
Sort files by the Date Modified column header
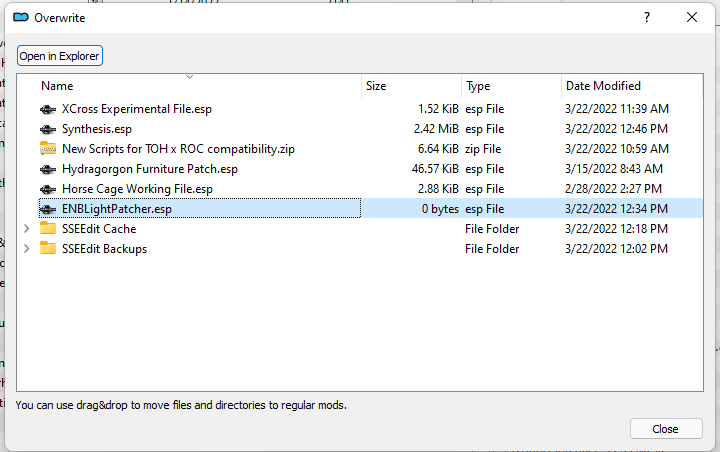click(x=603, y=86)
